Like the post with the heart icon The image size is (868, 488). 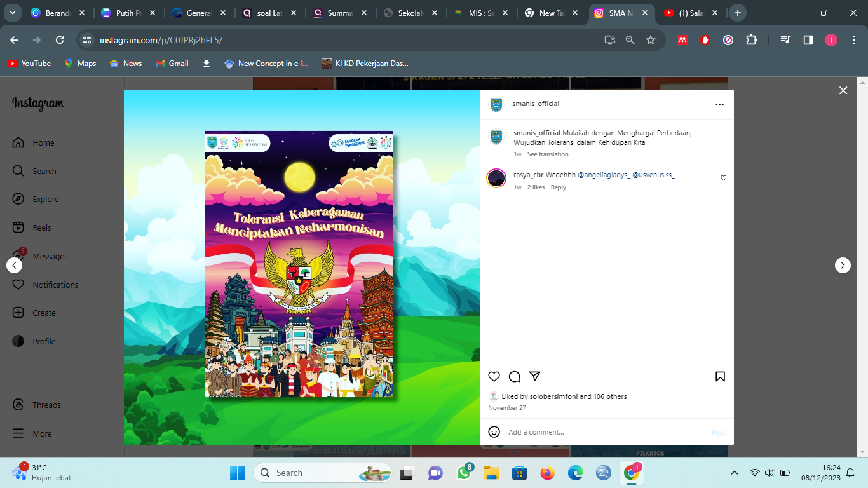click(x=494, y=376)
